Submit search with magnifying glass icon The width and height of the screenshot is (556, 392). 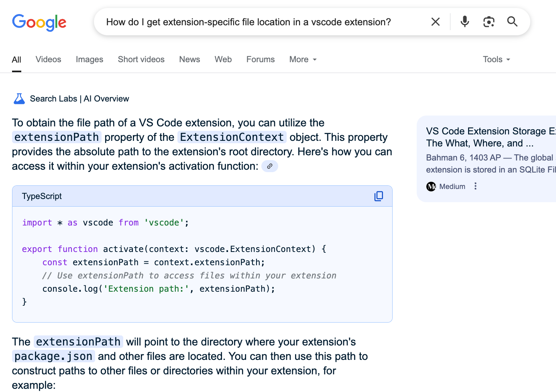pyautogui.click(x=512, y=21)
